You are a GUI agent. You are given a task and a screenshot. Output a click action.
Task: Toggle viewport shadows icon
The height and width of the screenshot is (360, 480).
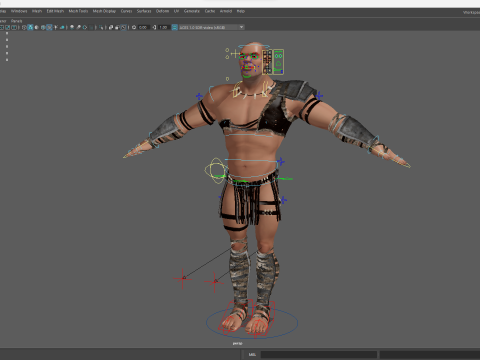click(x=62, y=27)
